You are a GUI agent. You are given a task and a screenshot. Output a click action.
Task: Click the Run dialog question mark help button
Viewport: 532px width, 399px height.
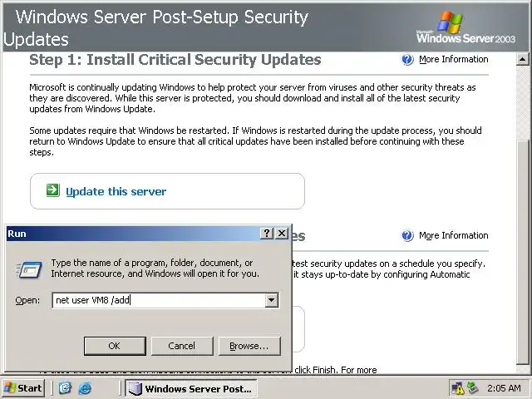coord(266,234)
